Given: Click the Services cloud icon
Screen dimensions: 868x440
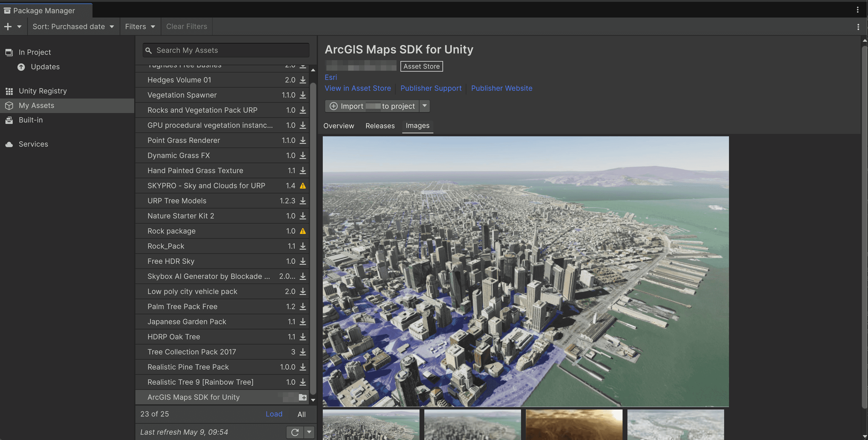Looking at the screenshot, I should tap(9, 144).
